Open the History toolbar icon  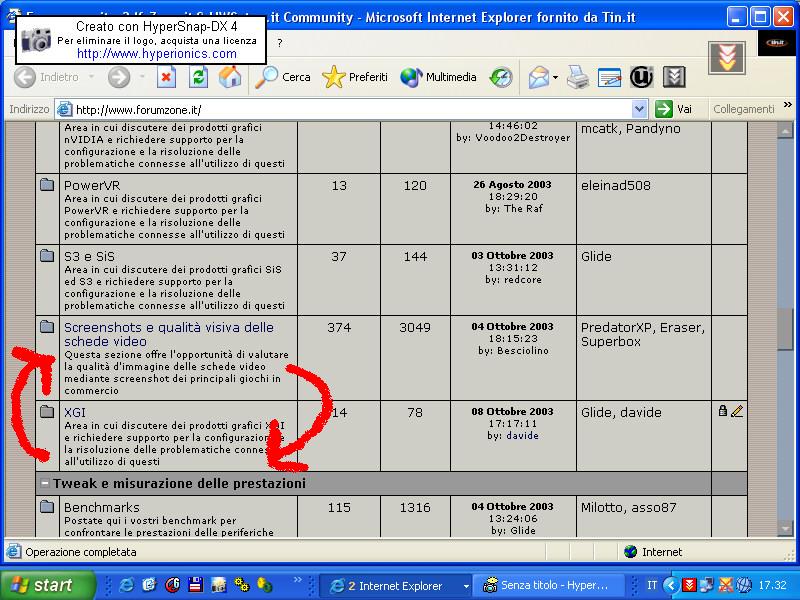click(x=500, y=77)
